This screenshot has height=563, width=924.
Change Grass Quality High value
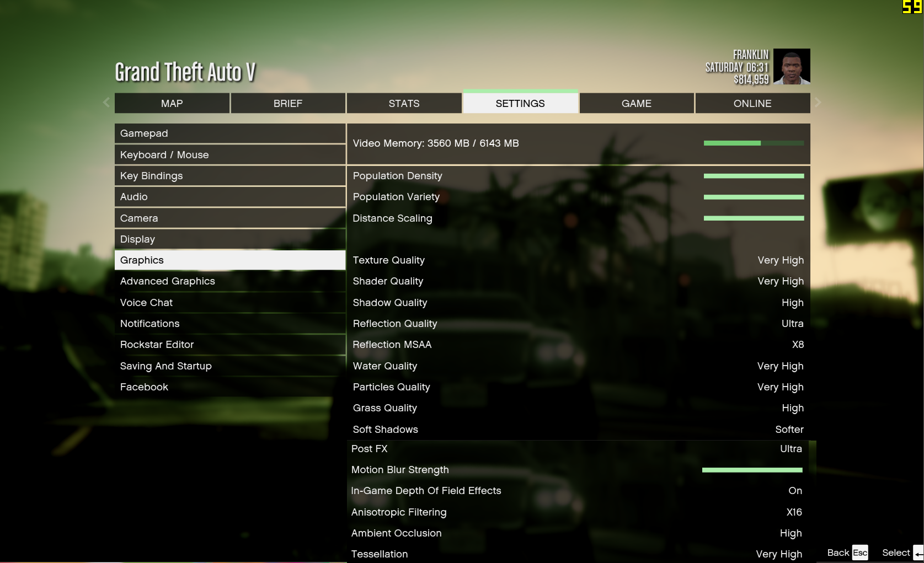793,408
